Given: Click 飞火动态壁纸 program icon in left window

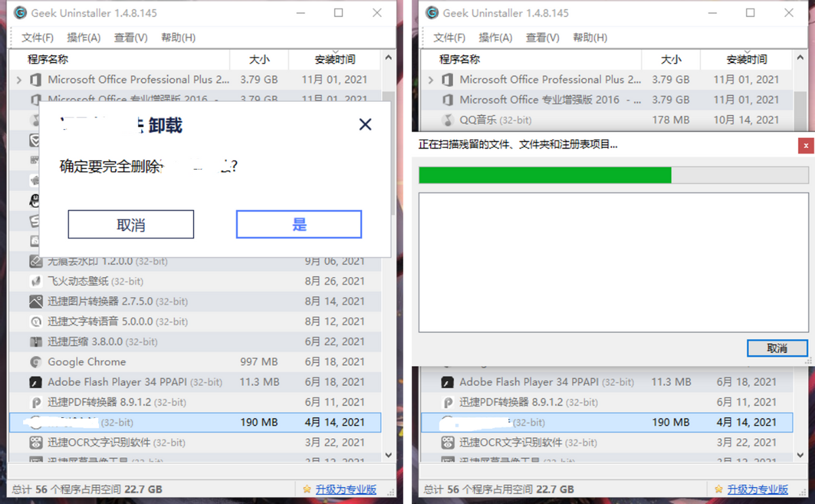Looking at the screenshot, I should tap(36, 281).
